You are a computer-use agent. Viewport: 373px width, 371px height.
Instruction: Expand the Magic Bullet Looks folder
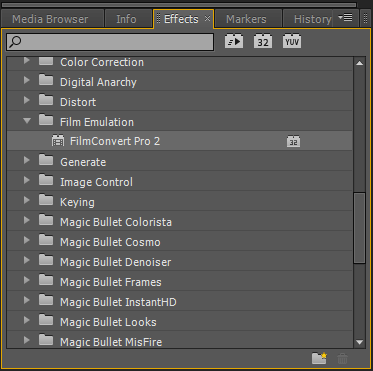click(27, 321)
